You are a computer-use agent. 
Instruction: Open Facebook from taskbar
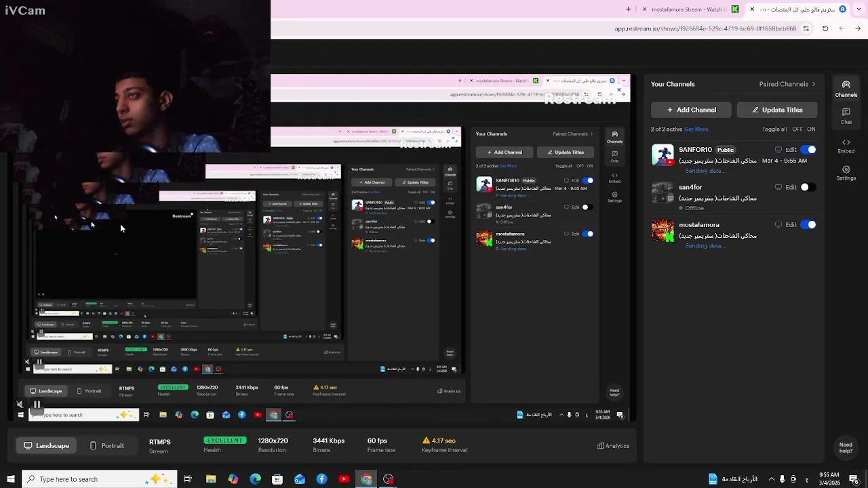[321, 479]
